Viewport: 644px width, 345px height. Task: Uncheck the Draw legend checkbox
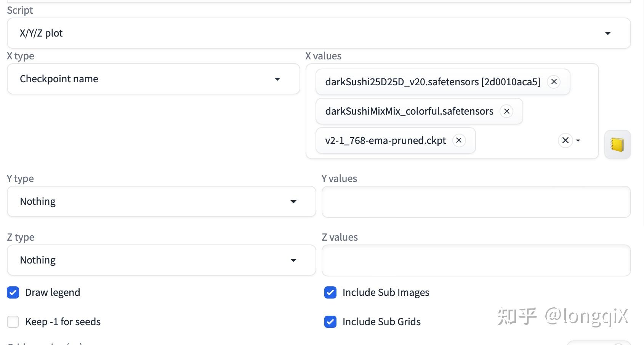(13, 292)
